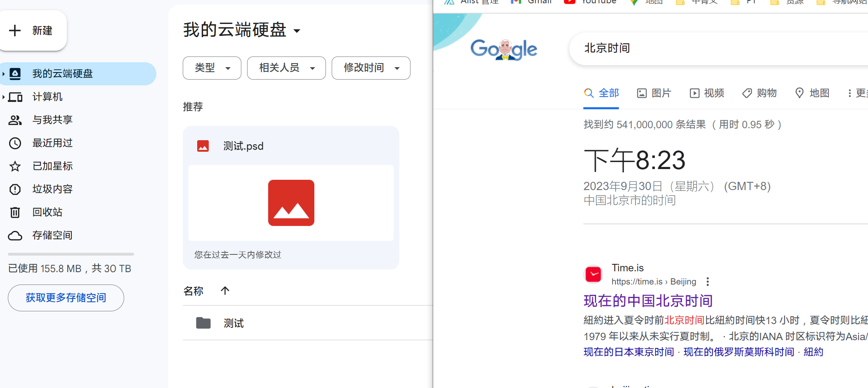The image size is (868, 388).
Task: Switch to the Videos (视频) search tab
Action: [707, 93]
